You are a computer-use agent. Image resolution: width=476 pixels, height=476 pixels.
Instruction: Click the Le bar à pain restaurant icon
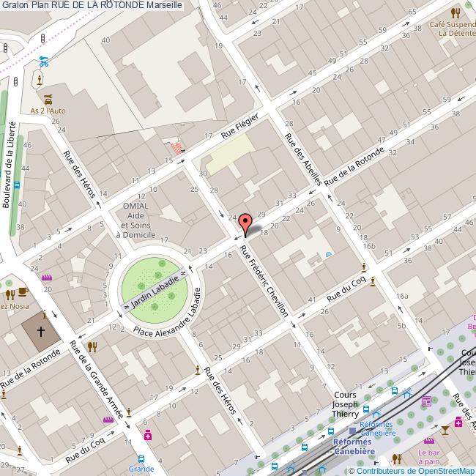(x=396, y=458)
